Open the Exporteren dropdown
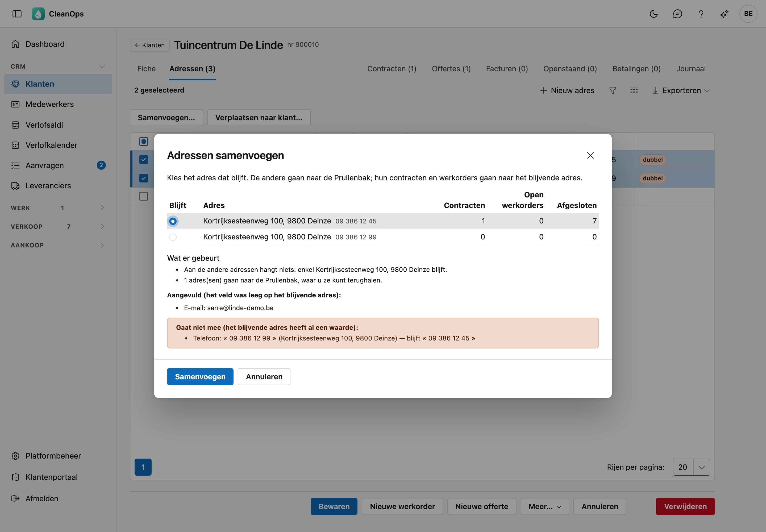 (681, 90)
